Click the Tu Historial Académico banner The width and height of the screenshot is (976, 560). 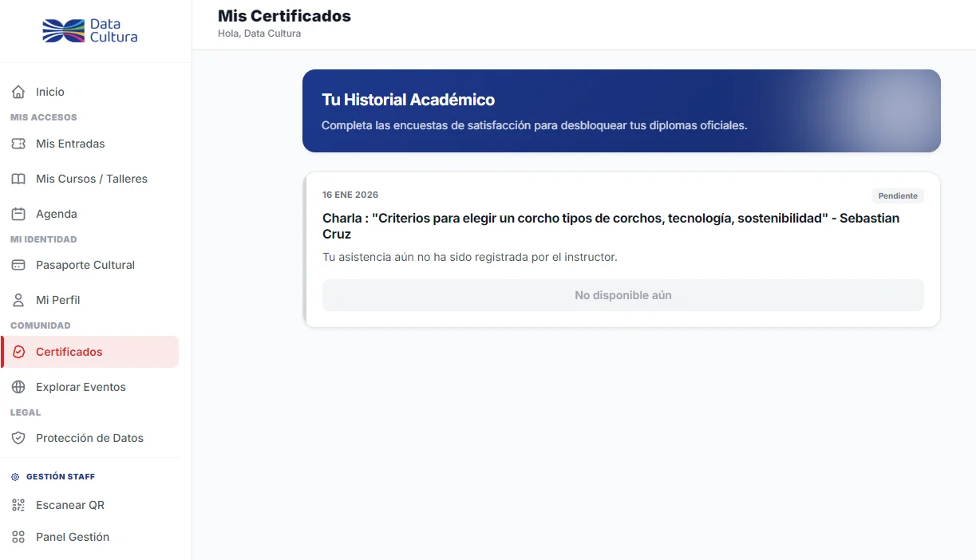(x=621, y=111)
